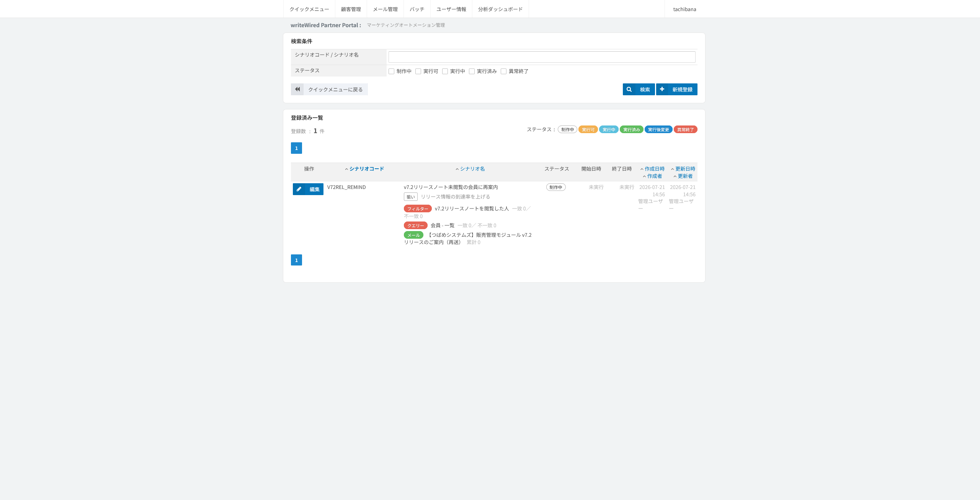Sort by シナリオコード column header
This screenshot has height=500, width=980.
[x=366, y=169]
